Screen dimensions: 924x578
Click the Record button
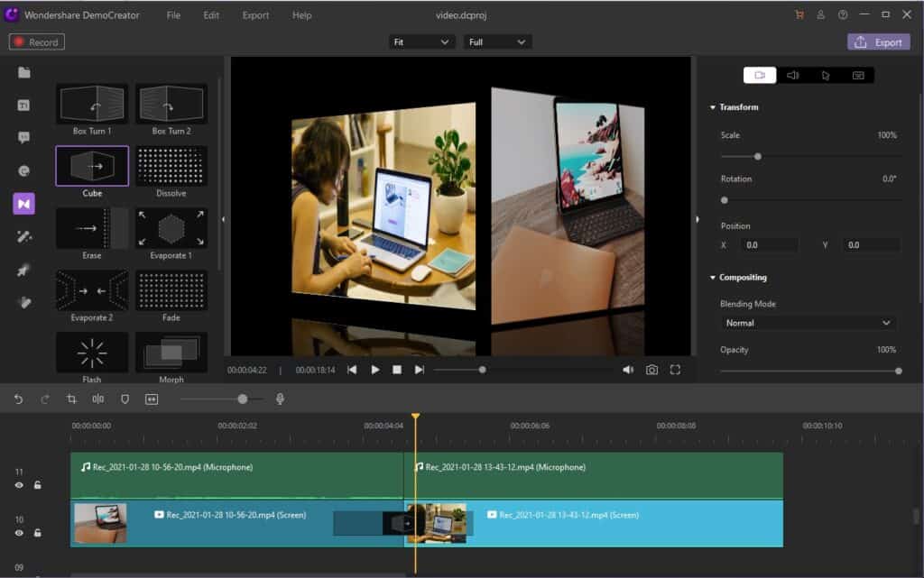click(37, 42)
